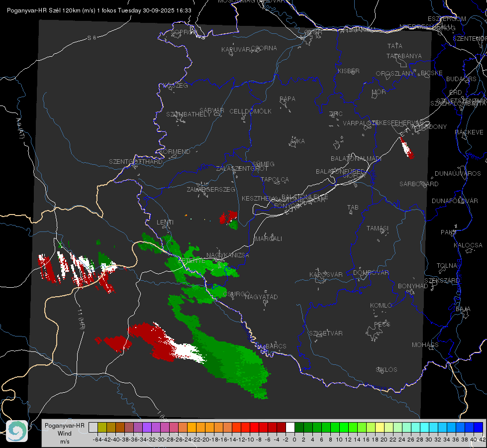Click the BICSKE label
The width and height of the screenshot is (487, 448).
432,73
